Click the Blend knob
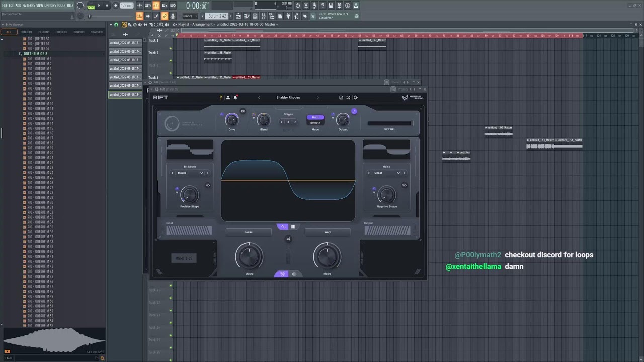This screenshot has height=362, width=644. pyautogui.click(x=264, y=119)
